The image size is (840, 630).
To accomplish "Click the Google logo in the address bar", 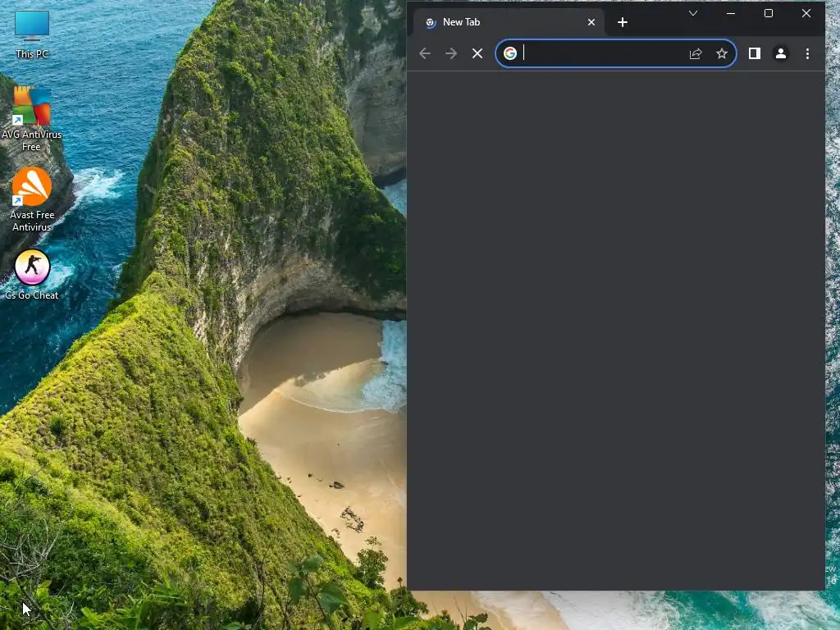I will coord(510,53).
